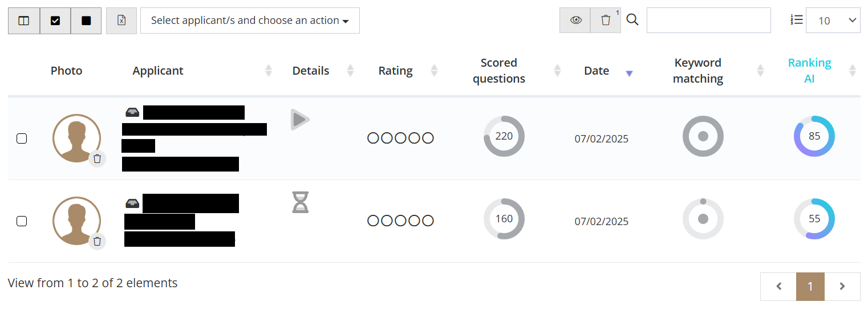Screen dimensions: 868x314
Task: Delete the first applicant's photo
Action: pyautogui.click(x=97, y=158)
